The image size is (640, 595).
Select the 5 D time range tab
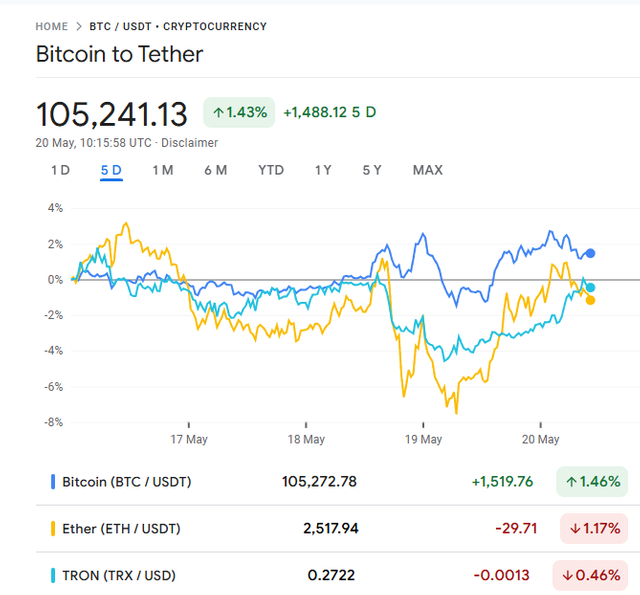pyautogui.click(x=111, y=170)
